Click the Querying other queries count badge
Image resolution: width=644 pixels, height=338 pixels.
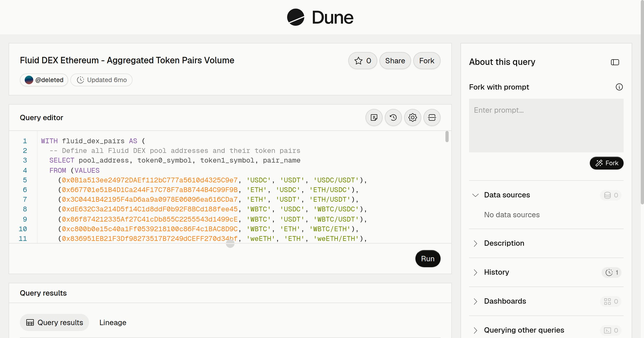[x=611, y=330]
